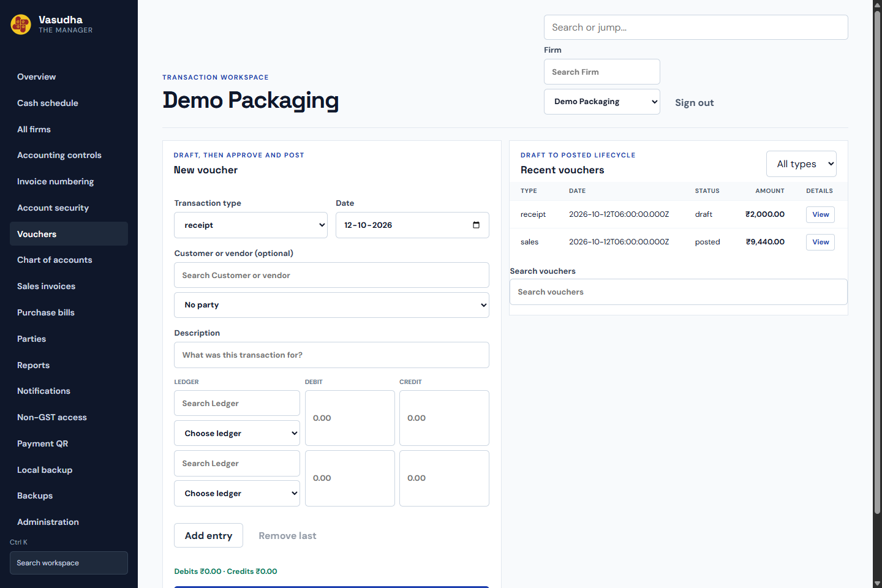Open Invoice numbering settings
The width and height of the screenshot is (882, 588).
[x=69, y=181]
